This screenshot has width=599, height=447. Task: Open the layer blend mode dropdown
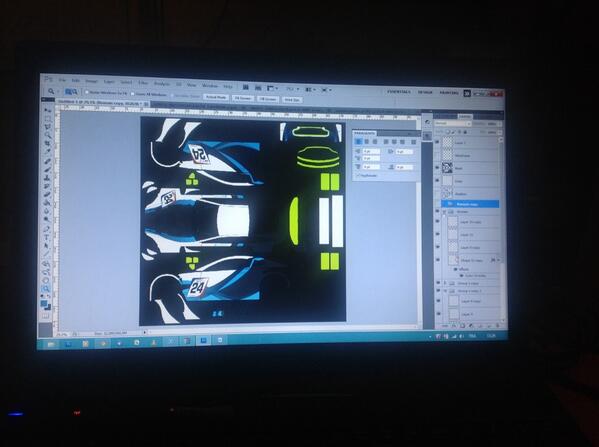point(453,123)
